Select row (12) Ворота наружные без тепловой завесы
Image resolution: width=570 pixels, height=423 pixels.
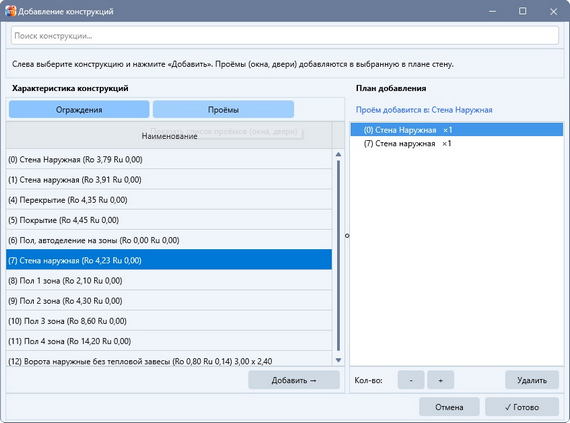pos(169,359)
